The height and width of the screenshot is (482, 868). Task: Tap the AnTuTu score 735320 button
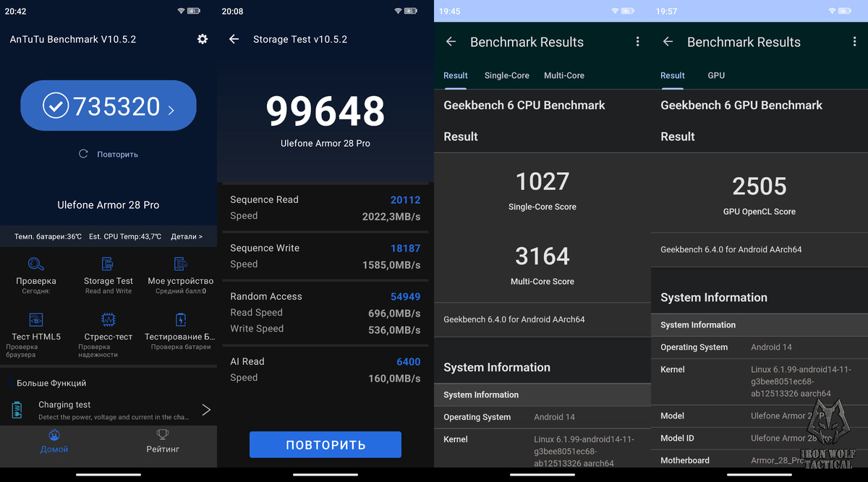point(109,106)
